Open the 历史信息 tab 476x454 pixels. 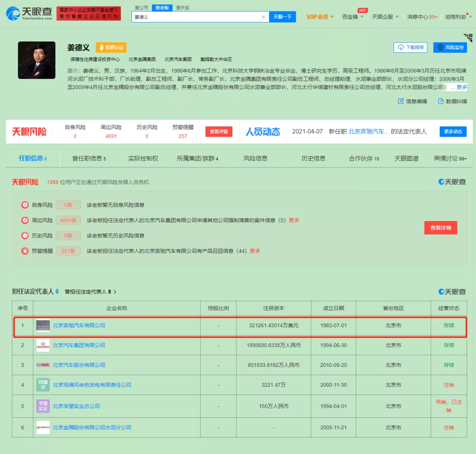[314, 159]
